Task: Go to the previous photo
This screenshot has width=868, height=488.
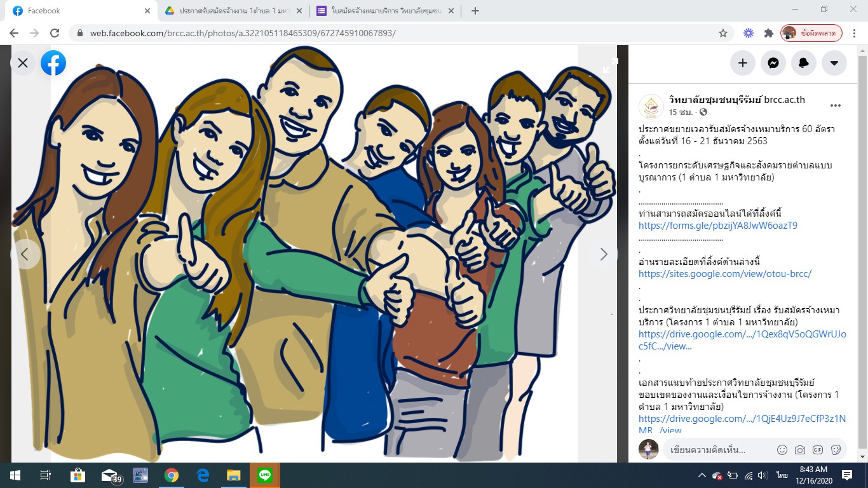Action: 25,254
